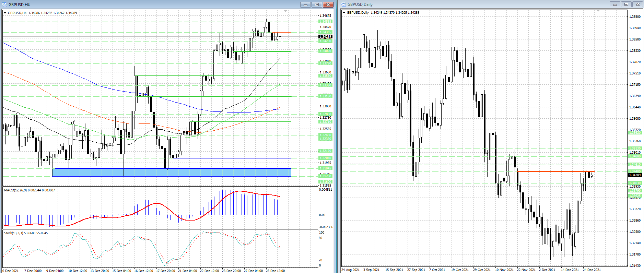Expand one-click trading arrow on H4 chart
Image resolution: width=644 pixels, height=273 pixels.
(x=5, y=13)
